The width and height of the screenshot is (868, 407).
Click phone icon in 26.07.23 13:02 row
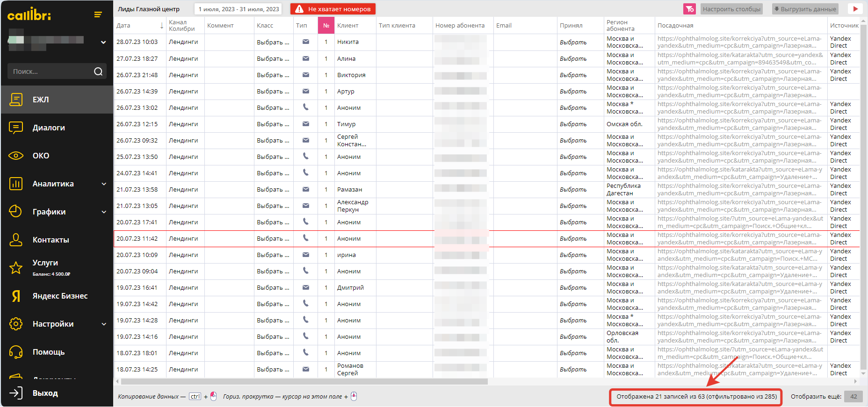tap(305, 107)
